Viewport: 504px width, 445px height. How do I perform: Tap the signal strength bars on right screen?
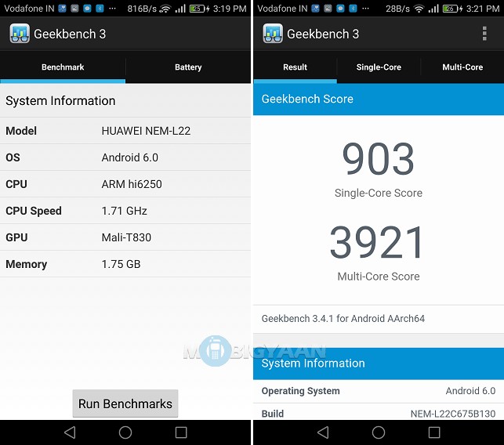point(433,9)
